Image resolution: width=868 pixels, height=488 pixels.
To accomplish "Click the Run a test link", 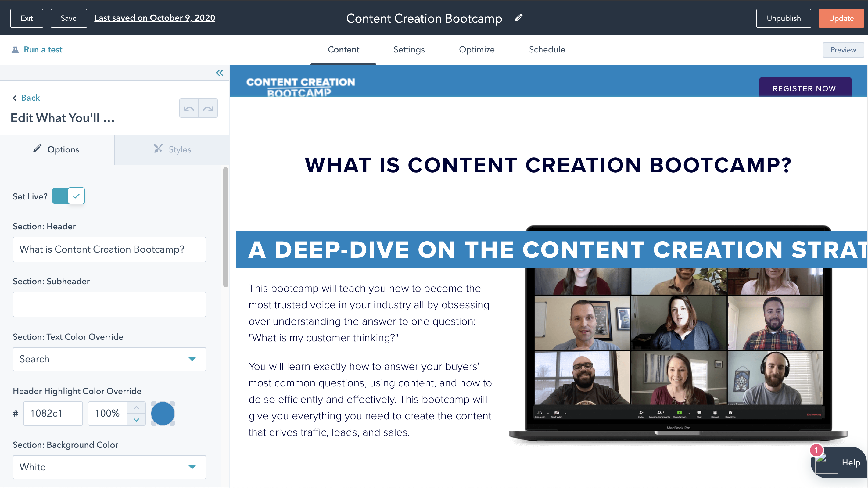I will (x=43, y=50).
